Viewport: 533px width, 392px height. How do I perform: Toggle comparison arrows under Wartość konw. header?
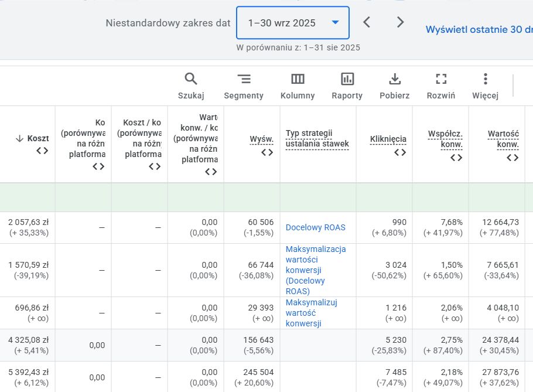point(512,158)
